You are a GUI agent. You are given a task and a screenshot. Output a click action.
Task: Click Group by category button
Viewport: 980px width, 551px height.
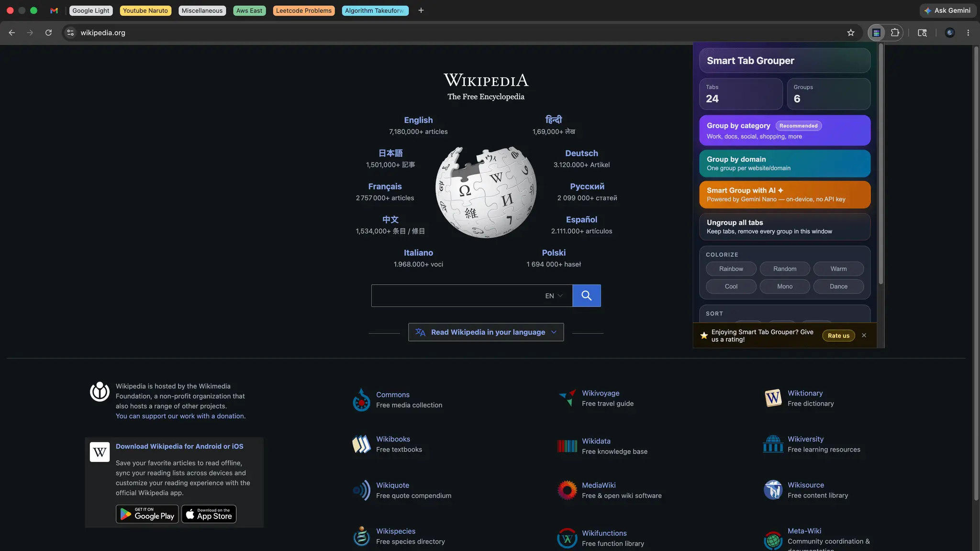[784, 130]
